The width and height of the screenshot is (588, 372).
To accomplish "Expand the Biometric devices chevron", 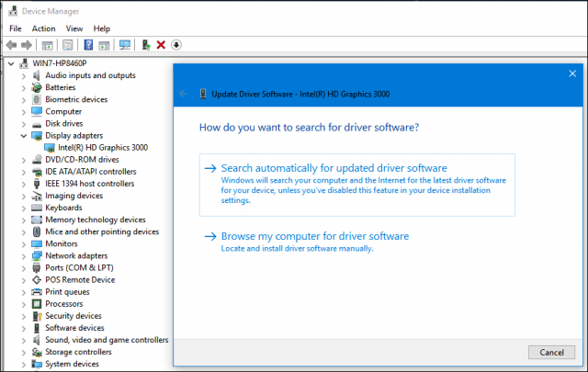I will coord(24,100).
